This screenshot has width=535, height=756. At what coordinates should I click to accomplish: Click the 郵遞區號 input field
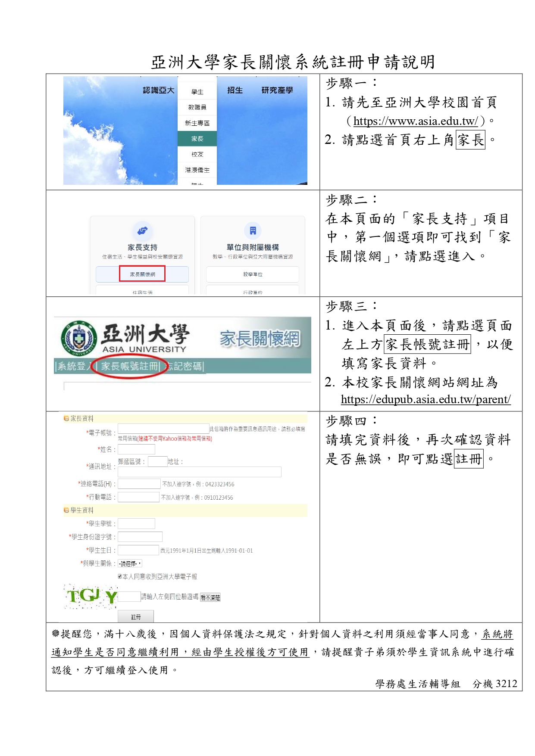coord(157,461)
